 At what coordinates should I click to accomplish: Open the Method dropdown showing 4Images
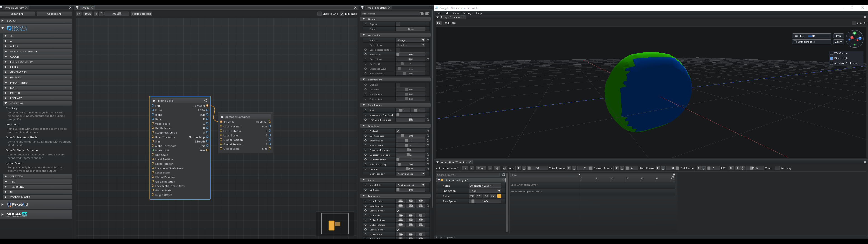pos(410,40)
